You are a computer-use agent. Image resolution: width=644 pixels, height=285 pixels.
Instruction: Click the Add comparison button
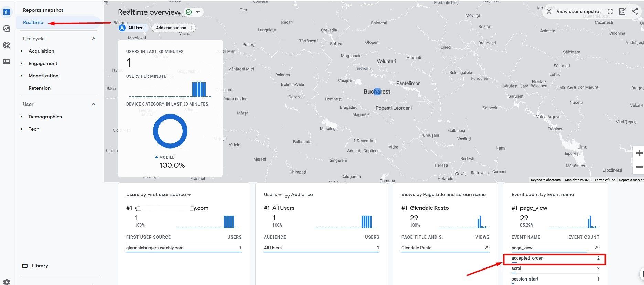[174, 28]
